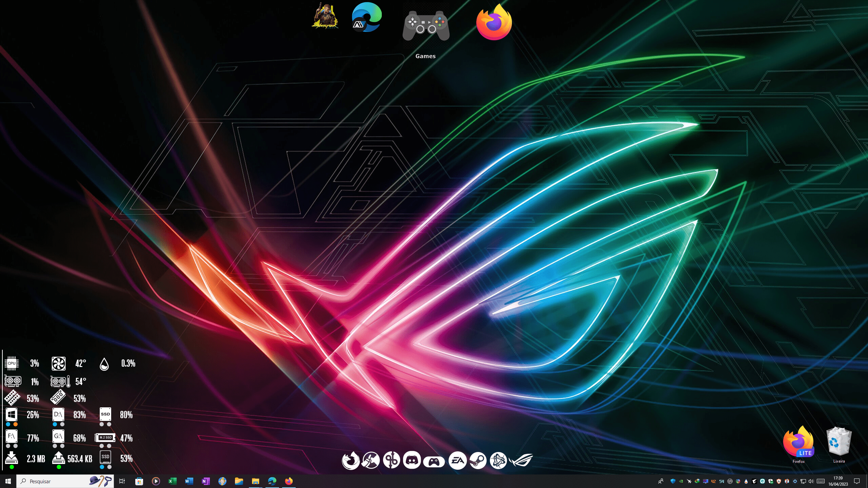868x488 pixels.
Task: Switch to Edge on the taskbar
Action: (x=272, y=481)
